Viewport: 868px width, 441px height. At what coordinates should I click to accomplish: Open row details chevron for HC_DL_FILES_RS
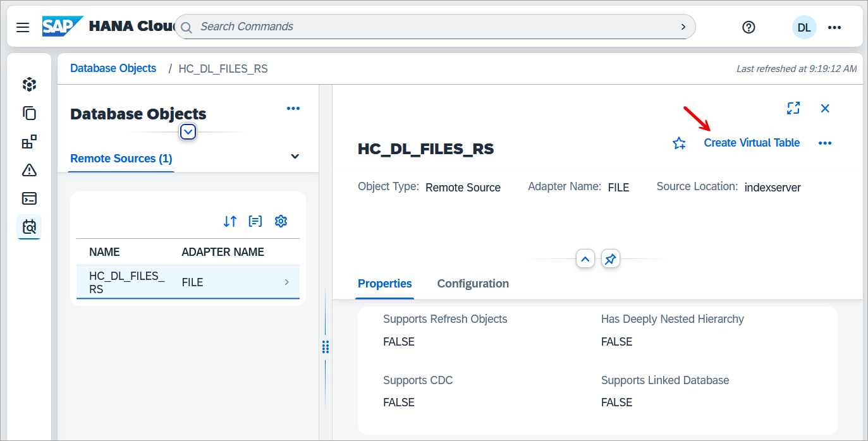click(287, 282)
